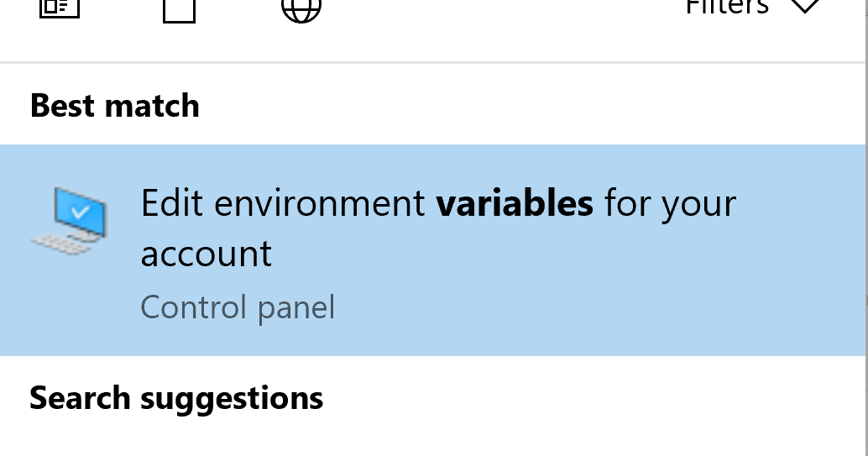Click the word suggestions in section header
This screenshot has width=868, height=456.
click(x=232, y=398)
